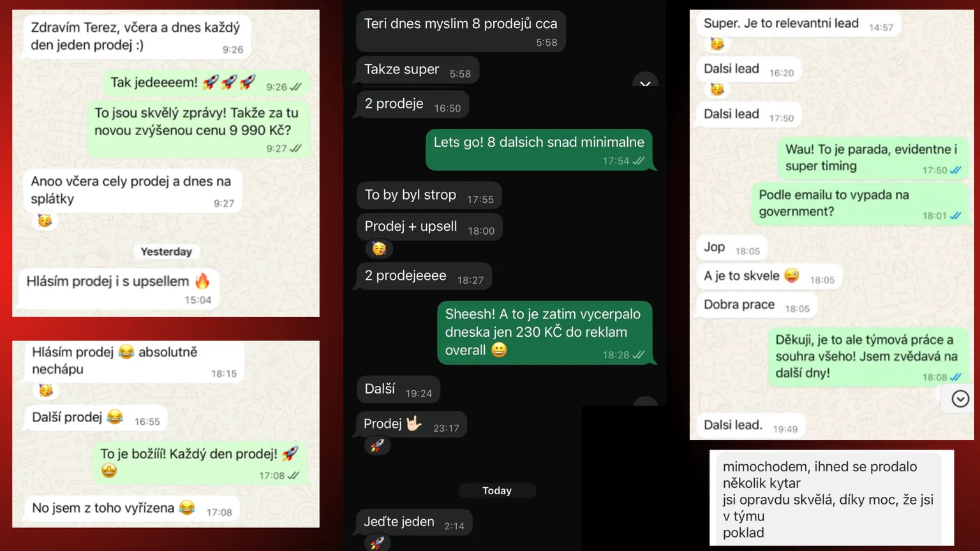Image resolution: width=980 pixels, height=551 pixels.
Task: Click the reaction under 'Hlásím prodej absolutně nechápu'
Action: tap(45, 390)
